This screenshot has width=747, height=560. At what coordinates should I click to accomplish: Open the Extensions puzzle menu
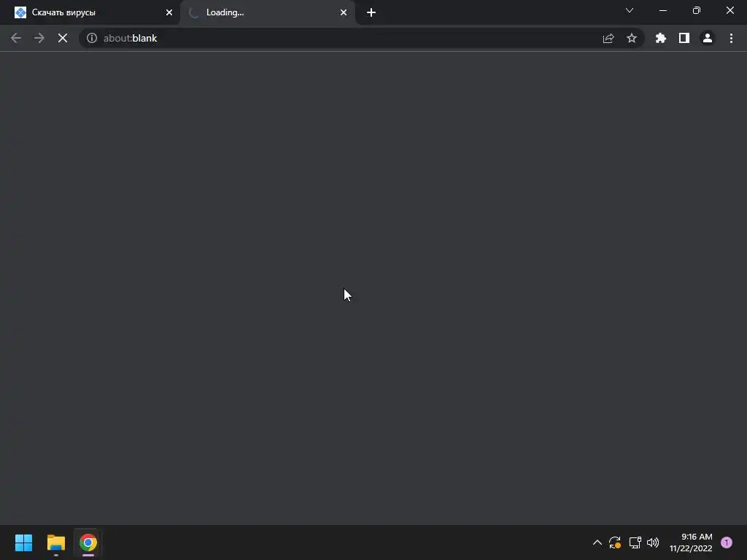pyautogui.click(x=661, y=38)
